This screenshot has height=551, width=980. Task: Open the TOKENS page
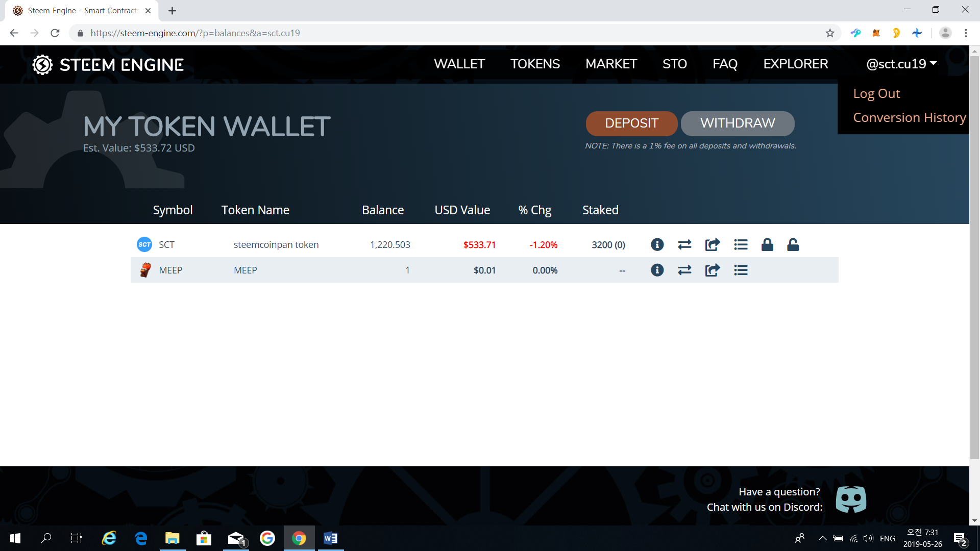[x=535, y=64]
